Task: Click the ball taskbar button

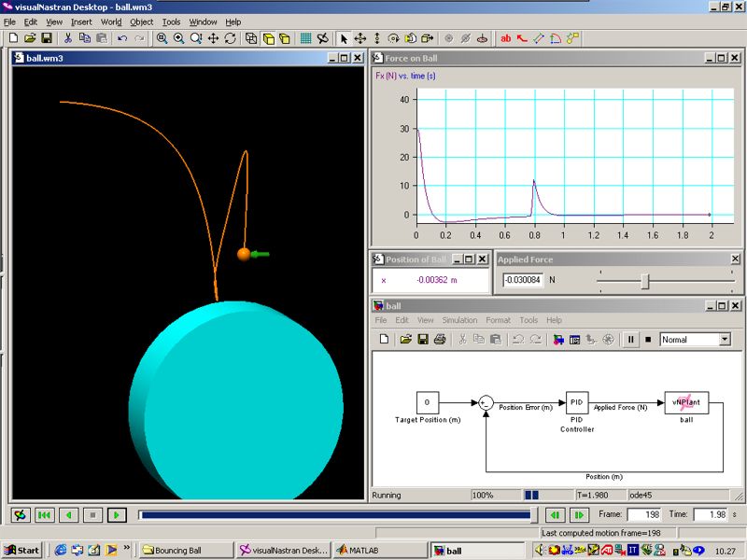Action: tap(477, 550)
